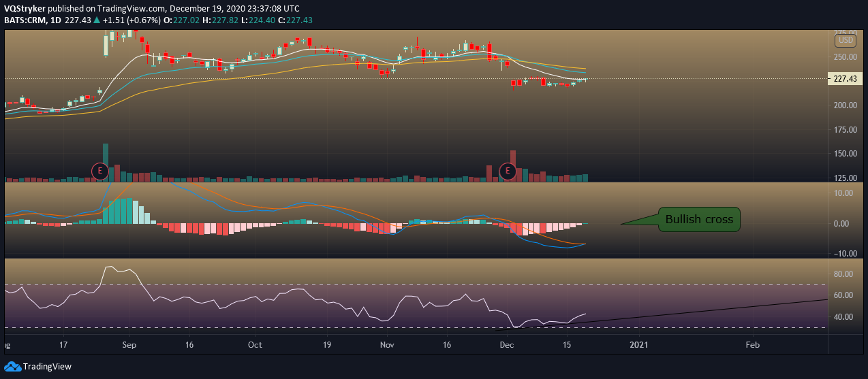Click the September earnings 'E' marker
This screenshot has height=379, width=868.
coord(100,171)
